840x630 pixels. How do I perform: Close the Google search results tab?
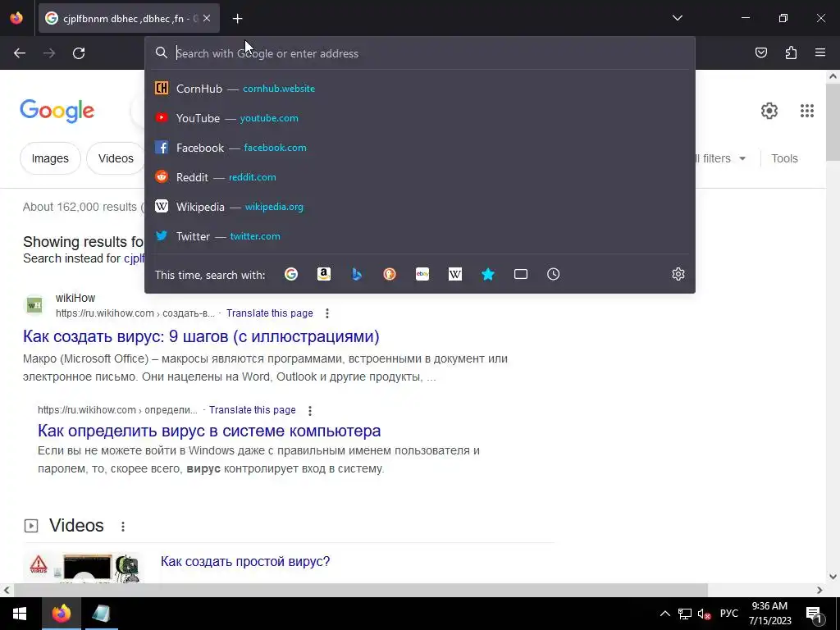[207, 18]
